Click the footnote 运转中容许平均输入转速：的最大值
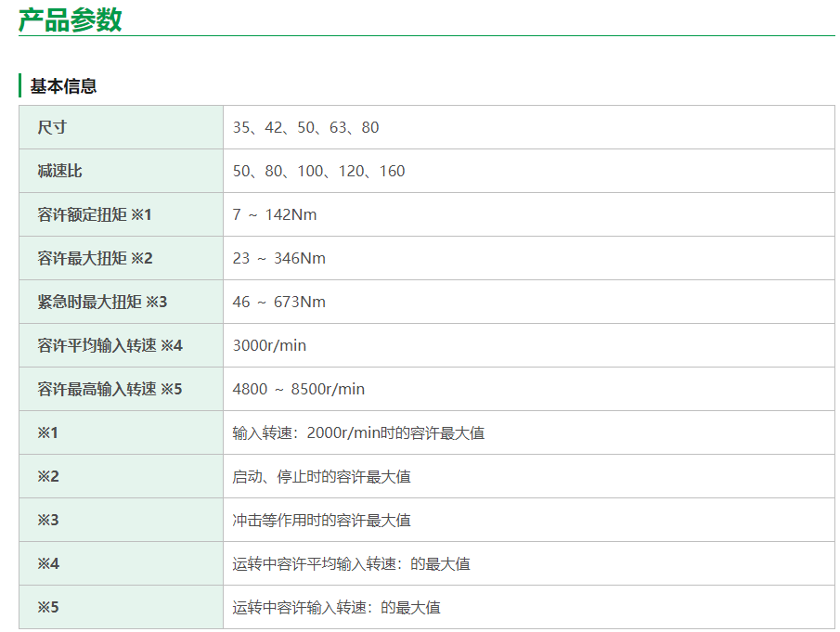 point(351,563)
